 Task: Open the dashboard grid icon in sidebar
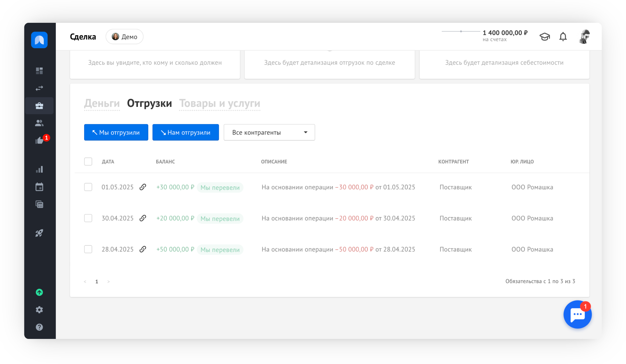tap(39, 71)
